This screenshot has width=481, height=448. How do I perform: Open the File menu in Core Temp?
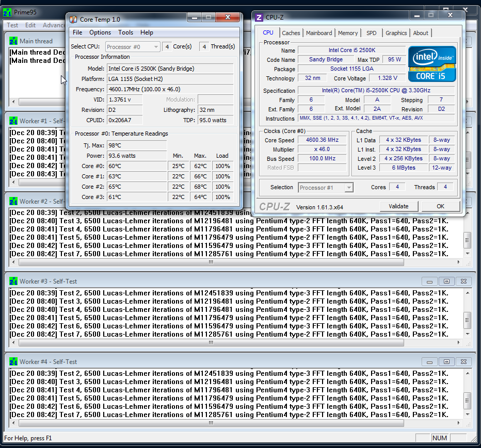click(77, 32)
